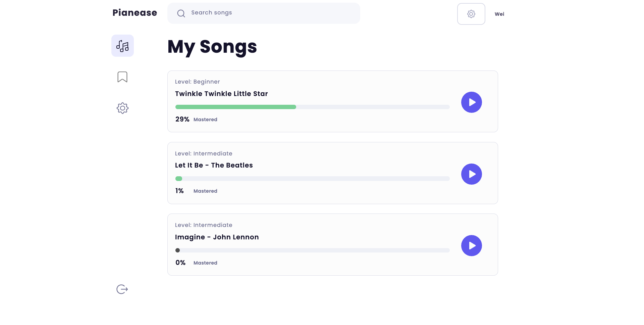Open the settings gear in the sidebar

122,108
